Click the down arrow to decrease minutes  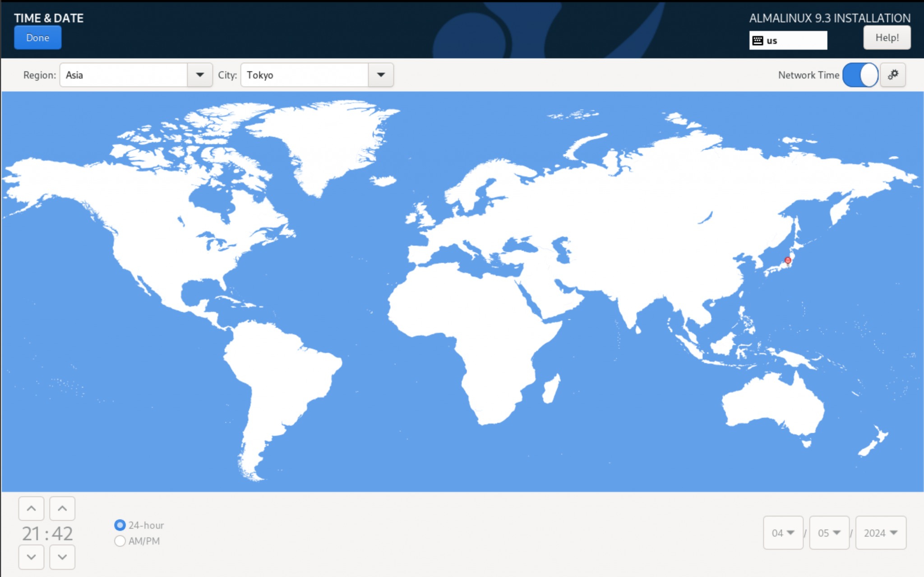pyautogui.click(x=62, y=557)
